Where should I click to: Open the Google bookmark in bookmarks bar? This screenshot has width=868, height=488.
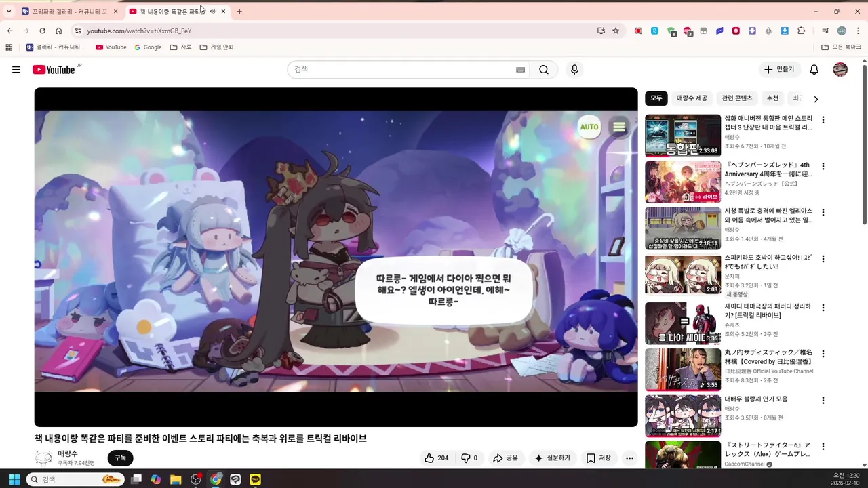(148, 47)
